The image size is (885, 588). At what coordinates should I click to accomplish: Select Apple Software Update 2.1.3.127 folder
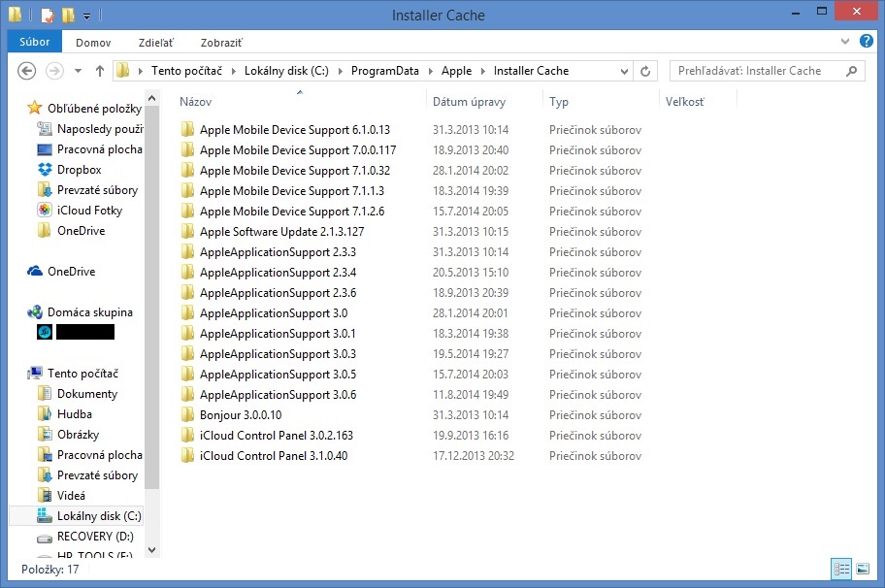281,231
